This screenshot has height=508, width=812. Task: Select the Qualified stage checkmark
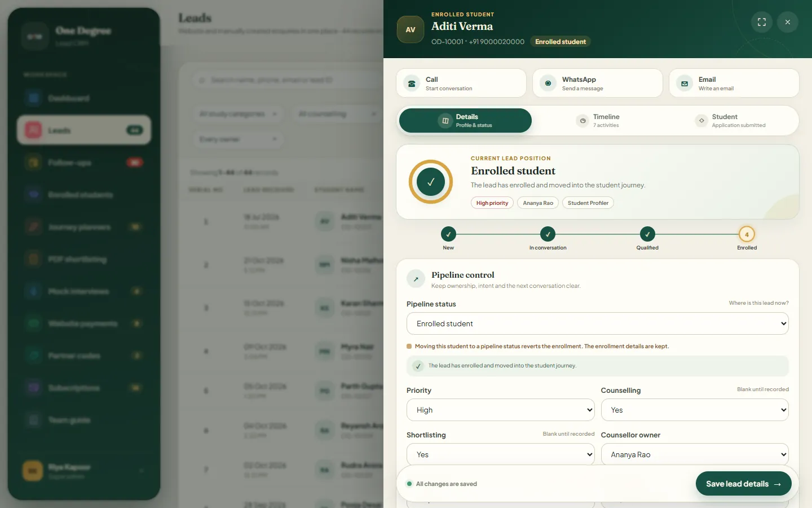click(x=647, y=234)
